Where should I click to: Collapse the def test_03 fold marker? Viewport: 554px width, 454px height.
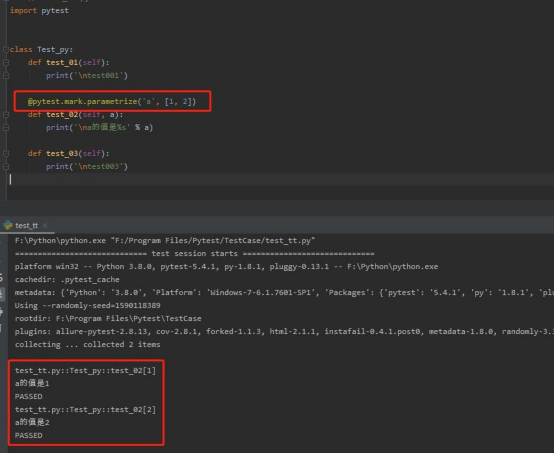coord(6,153)
